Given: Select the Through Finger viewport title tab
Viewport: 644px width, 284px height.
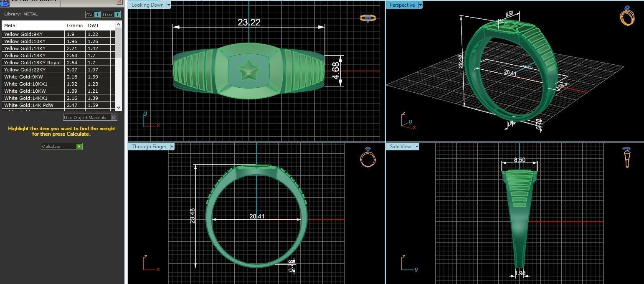Looking at the screenshot, I should [149, 147].
